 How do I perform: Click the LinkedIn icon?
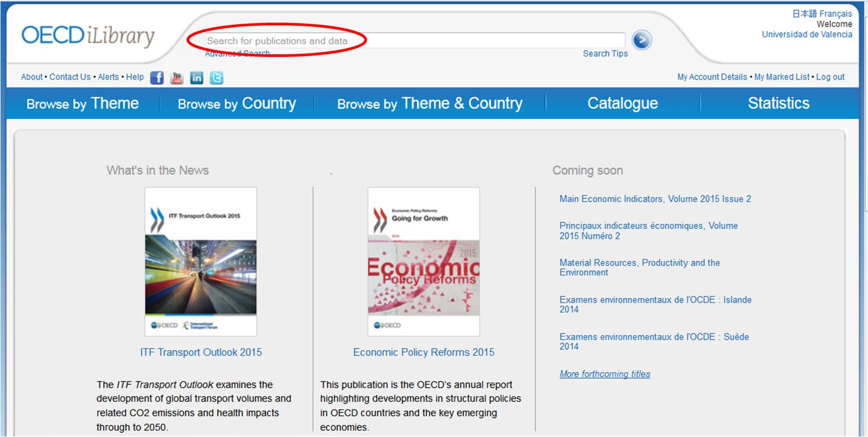point(197,78)
